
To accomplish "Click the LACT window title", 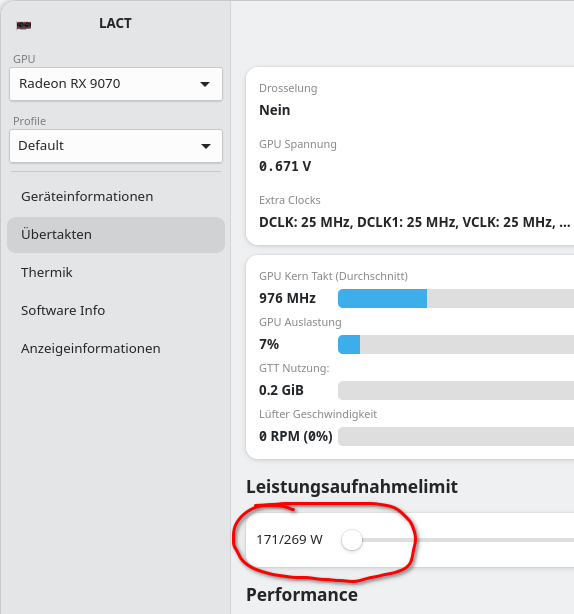I will tap(115, 23).
